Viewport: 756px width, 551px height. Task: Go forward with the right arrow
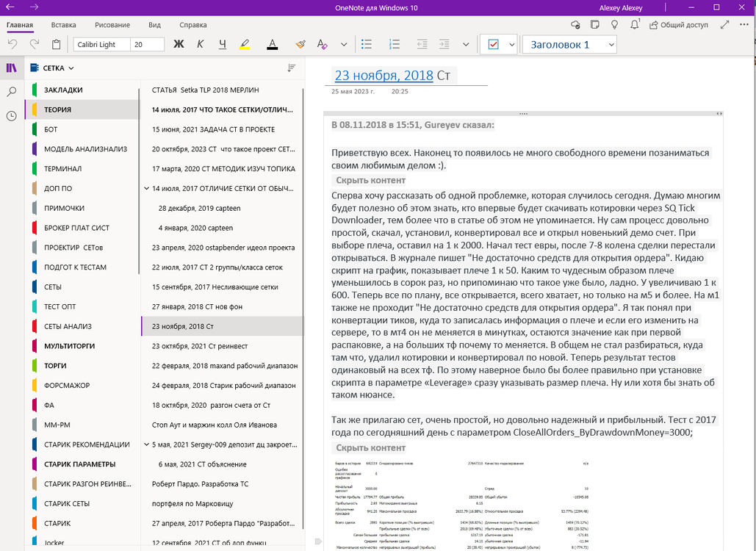[34, 7]
